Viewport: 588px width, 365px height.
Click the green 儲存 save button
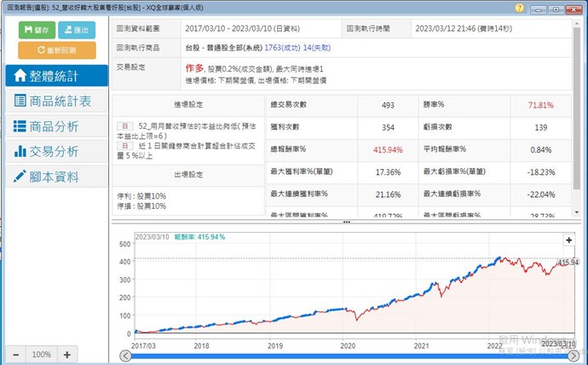pos(36,29)
